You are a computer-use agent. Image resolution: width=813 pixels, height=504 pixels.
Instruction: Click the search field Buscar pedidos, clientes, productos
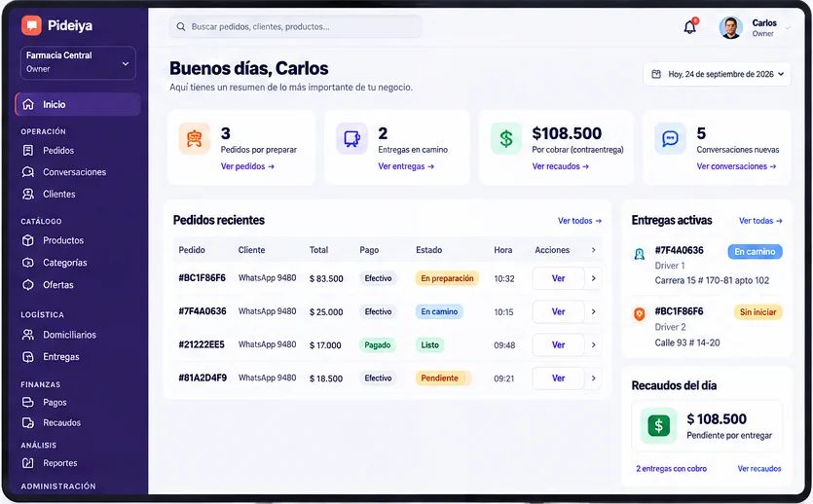pos(295,26)
